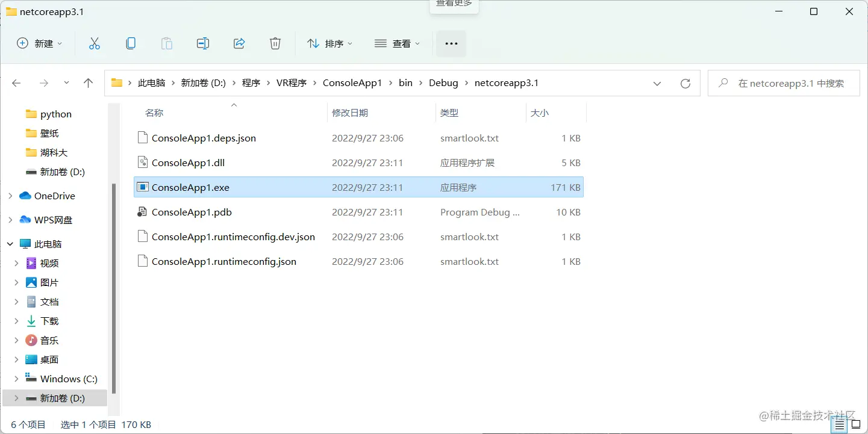Expand the 视频 tree node
This screenshot has height=434, width=868.
click(16, 263)
